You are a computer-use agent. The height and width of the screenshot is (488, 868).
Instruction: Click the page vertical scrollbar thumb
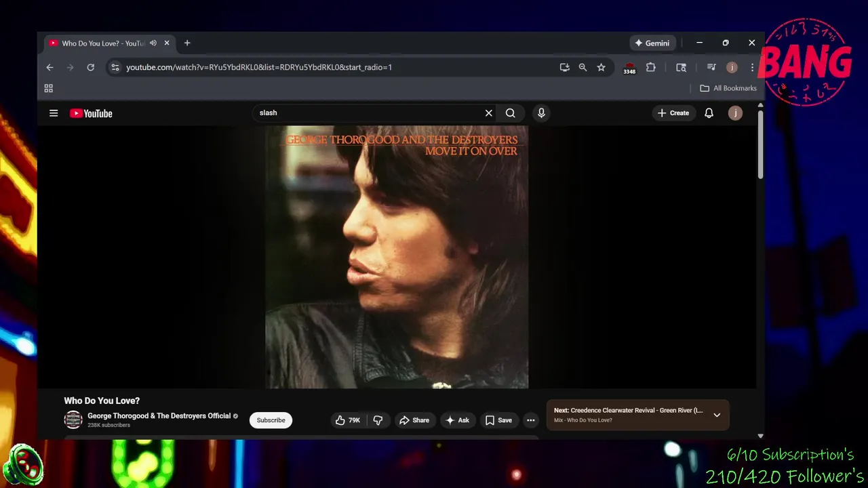[760, 144]
